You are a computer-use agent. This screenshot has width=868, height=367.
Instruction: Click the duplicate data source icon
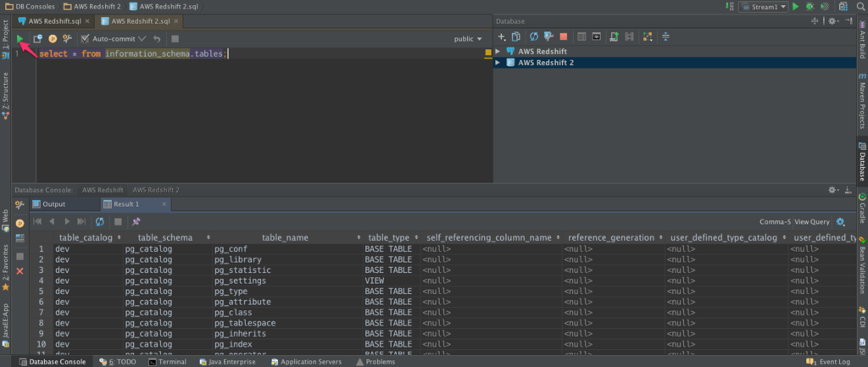(516, 36)
